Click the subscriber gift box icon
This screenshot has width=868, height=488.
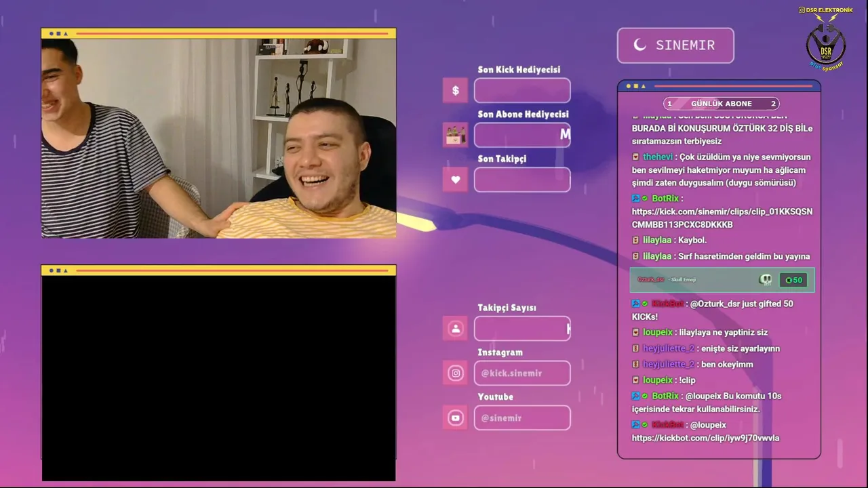[x=455, y=135]
